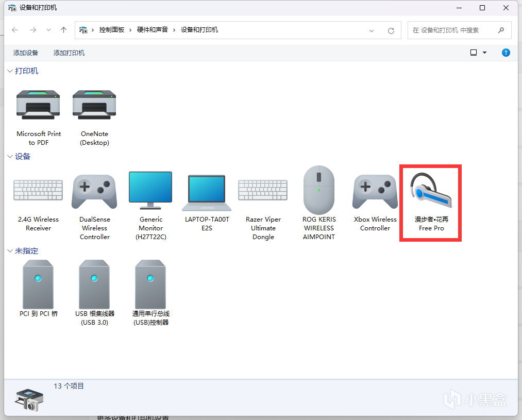The image size is (522, 420).
Task: Click the window title bar devices icon
Action: click(x=12, y=8)
